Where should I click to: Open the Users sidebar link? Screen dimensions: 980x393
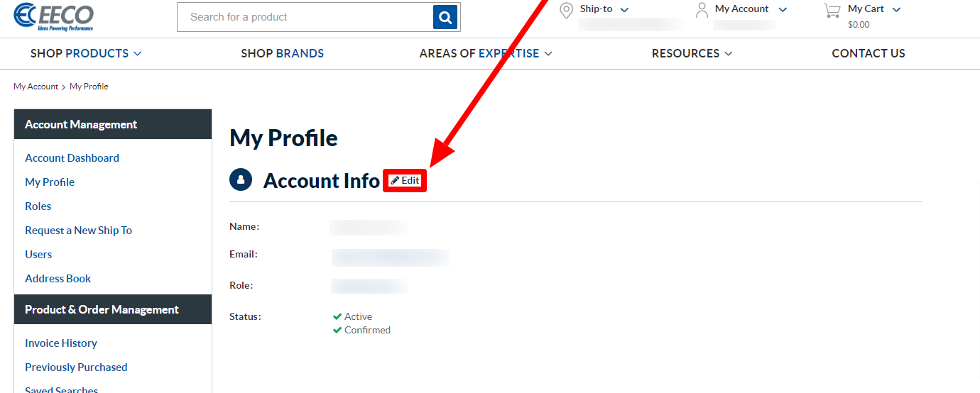(38, 255)
